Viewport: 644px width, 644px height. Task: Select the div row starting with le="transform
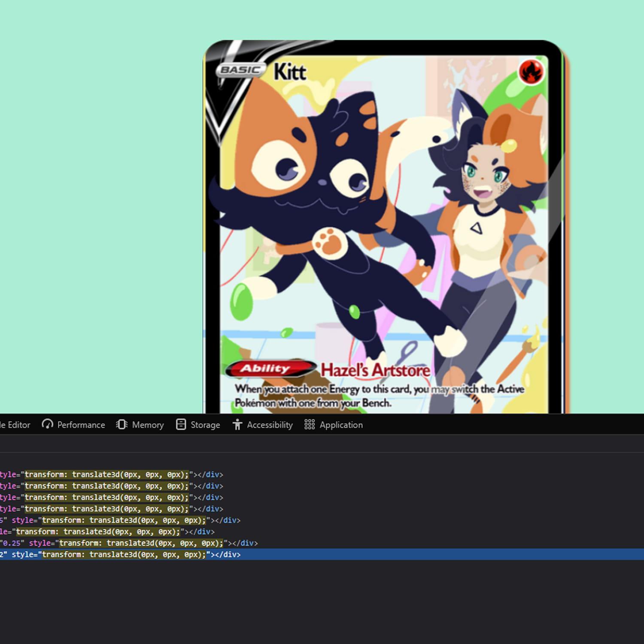coord(322,532)
